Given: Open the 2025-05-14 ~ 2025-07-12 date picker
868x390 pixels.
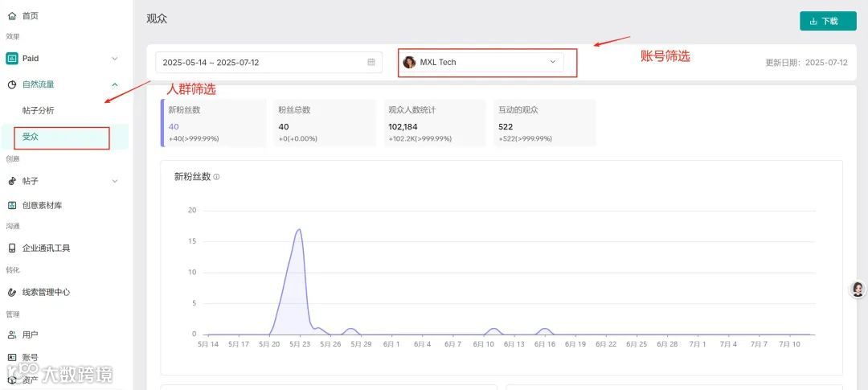Looking at the screenshot, I should tap(268, 62).
